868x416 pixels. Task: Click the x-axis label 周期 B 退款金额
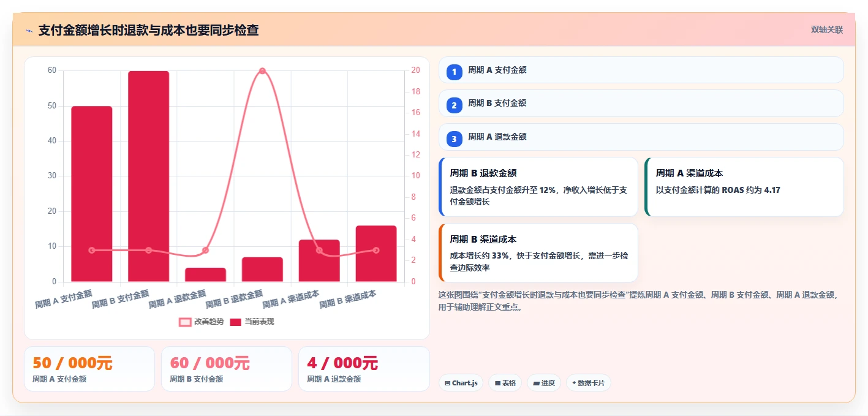pyautogui.click(x=234, y=299)
